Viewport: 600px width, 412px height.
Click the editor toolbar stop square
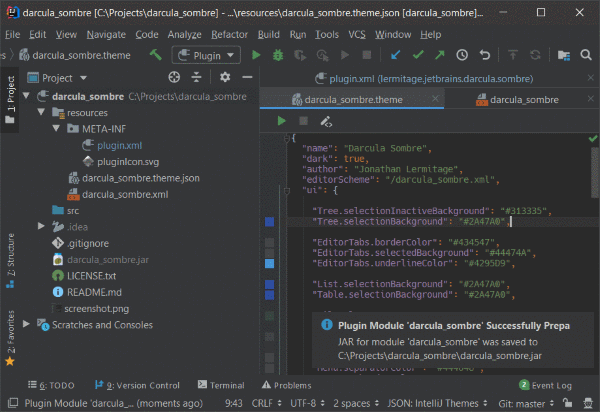coord(303,121)
